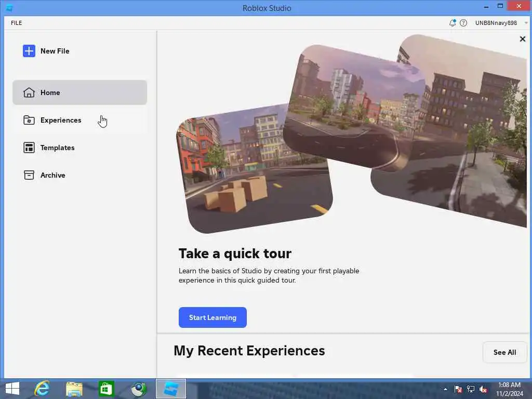This screenshot has height=399, width=532.
Task: Click the Roblox Studio title bar icon
Action: (x=9, y=8)
